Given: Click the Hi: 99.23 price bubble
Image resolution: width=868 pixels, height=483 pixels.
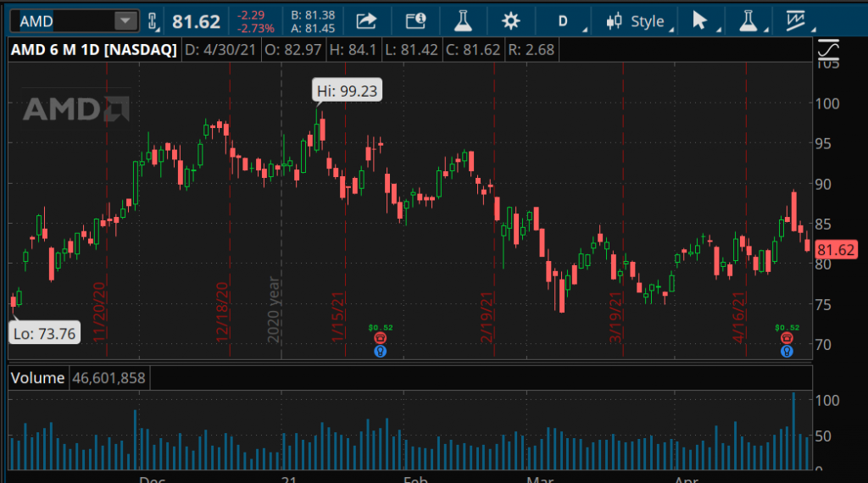Looking at the screenshot, I should 347,90.
